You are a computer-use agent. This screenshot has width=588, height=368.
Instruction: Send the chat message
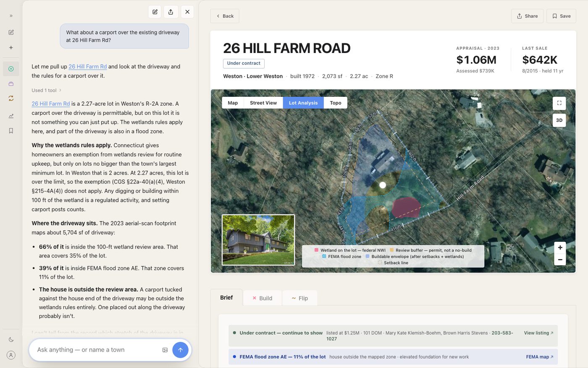180,350
